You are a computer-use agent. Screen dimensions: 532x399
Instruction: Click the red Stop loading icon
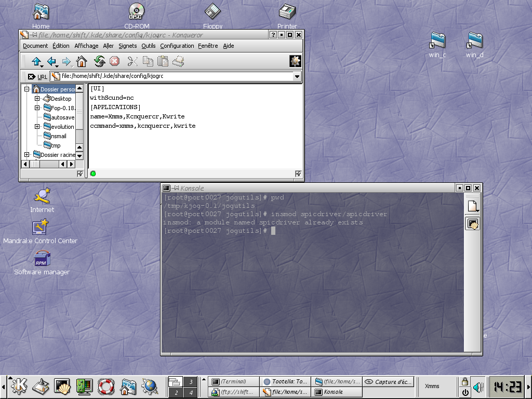(x=114, y=62)
